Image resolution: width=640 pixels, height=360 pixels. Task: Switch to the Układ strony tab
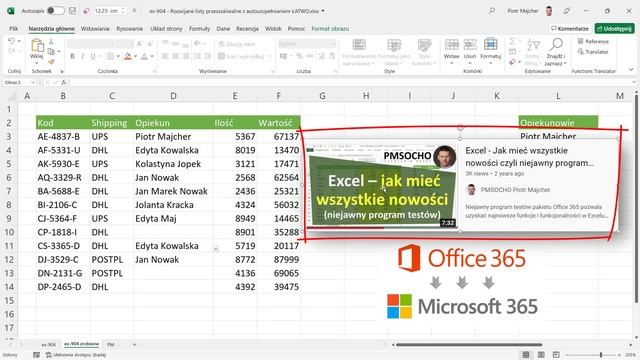point(166,29)
